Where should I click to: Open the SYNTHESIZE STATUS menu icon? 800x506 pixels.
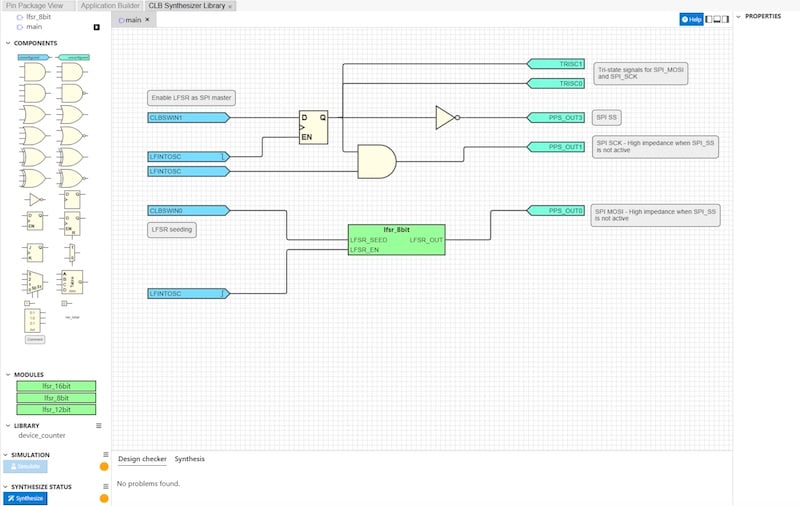tap(106, 487)
